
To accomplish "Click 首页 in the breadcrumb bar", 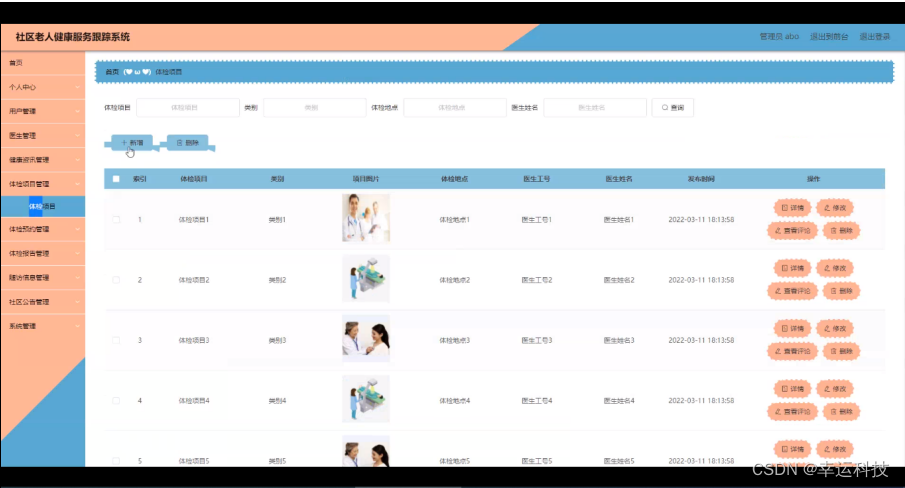I will click(x=112, y=72).
